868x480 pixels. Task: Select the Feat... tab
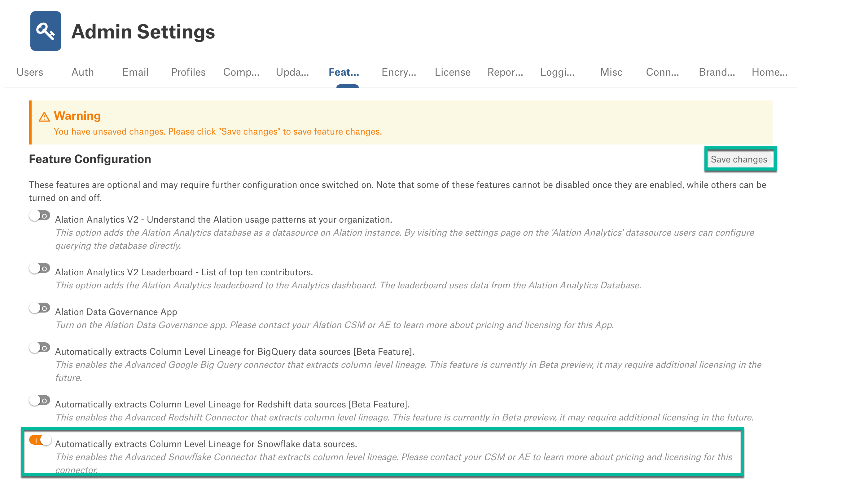[x=344, y=72]
